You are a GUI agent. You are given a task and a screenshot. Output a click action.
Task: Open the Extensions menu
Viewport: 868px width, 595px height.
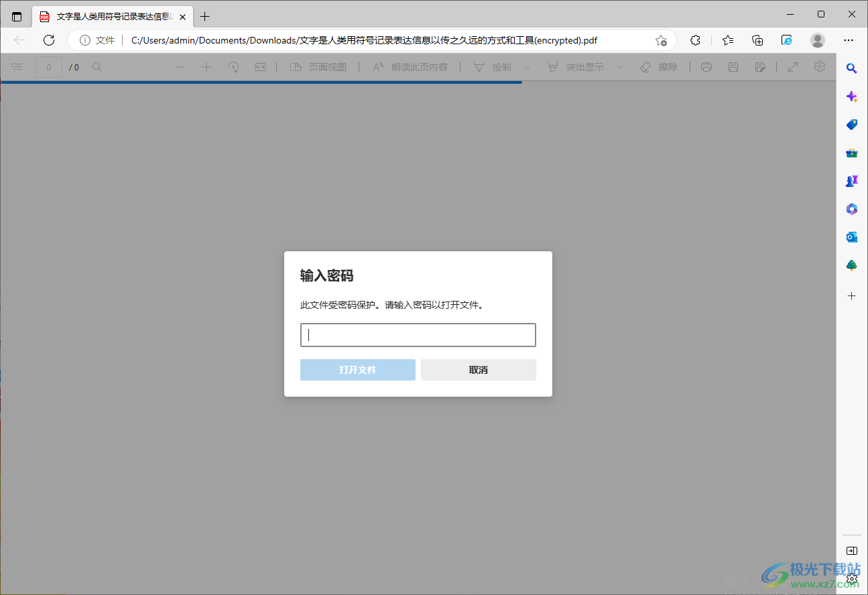[x=695, y=40]
